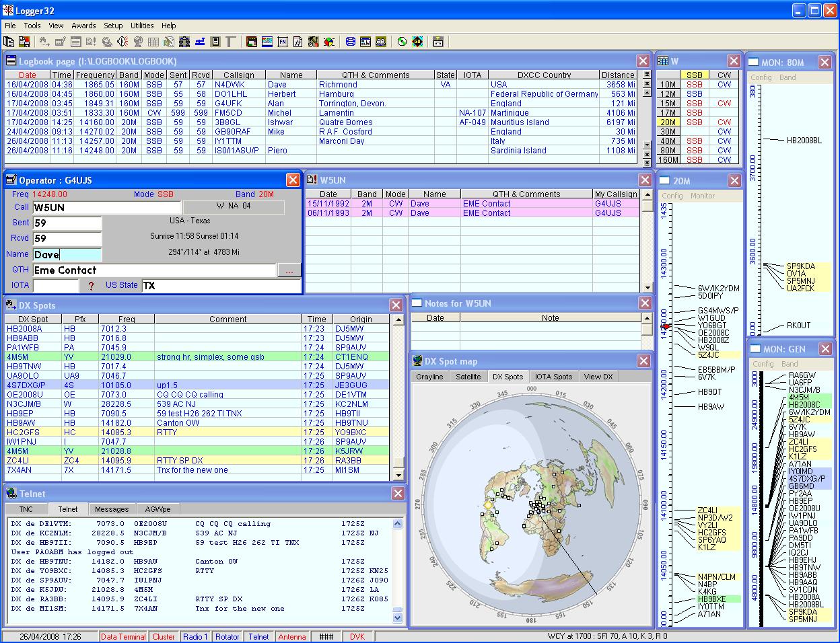This screenshot has height=643, width=840.
Task: Click the colored pie chart toolbar icon
Action: click(x=328, y=42)
